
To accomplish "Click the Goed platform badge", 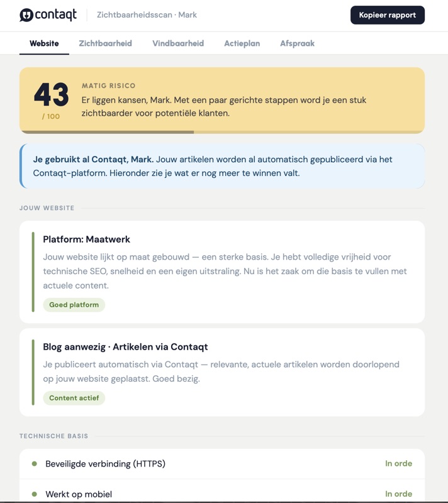I will 74,305.
